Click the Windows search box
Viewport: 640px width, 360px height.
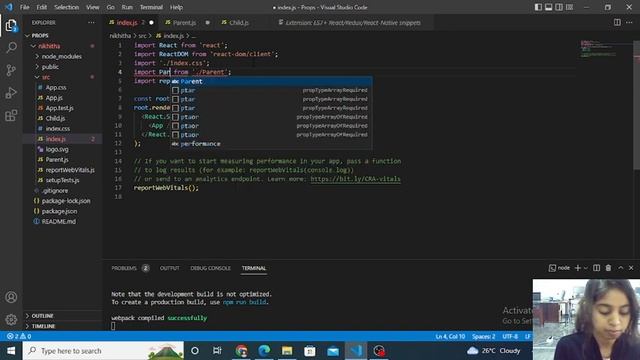[x=103, y=351]
